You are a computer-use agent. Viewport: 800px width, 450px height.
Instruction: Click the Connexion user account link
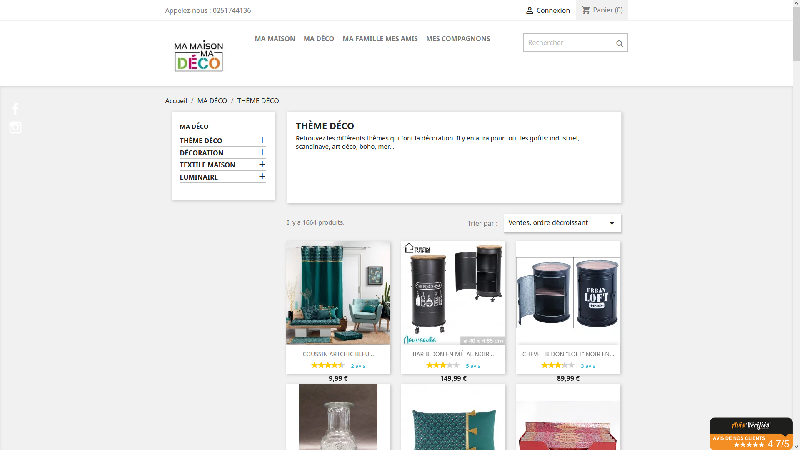coord(548,10)
